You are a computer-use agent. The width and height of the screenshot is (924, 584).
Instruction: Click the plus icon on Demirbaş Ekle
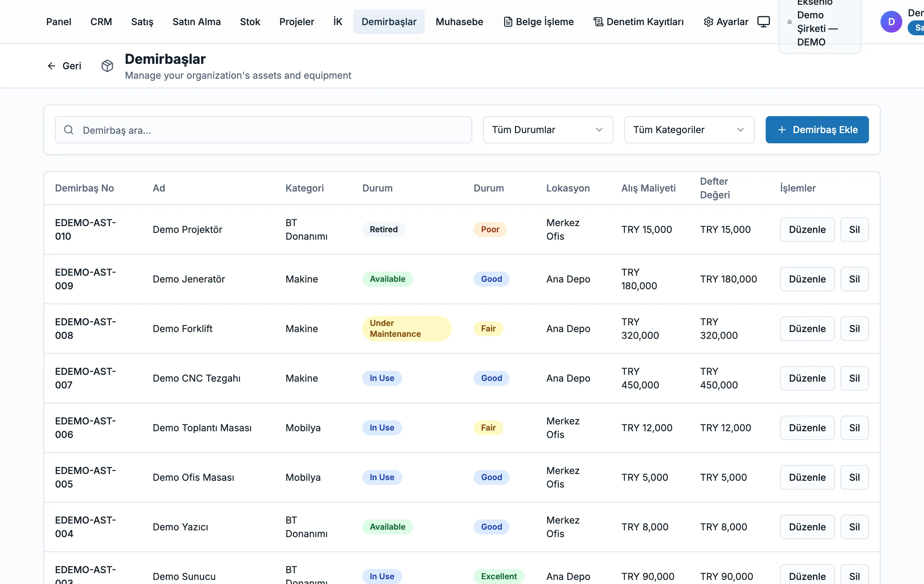pyautogui.click(x=782, y=130)
